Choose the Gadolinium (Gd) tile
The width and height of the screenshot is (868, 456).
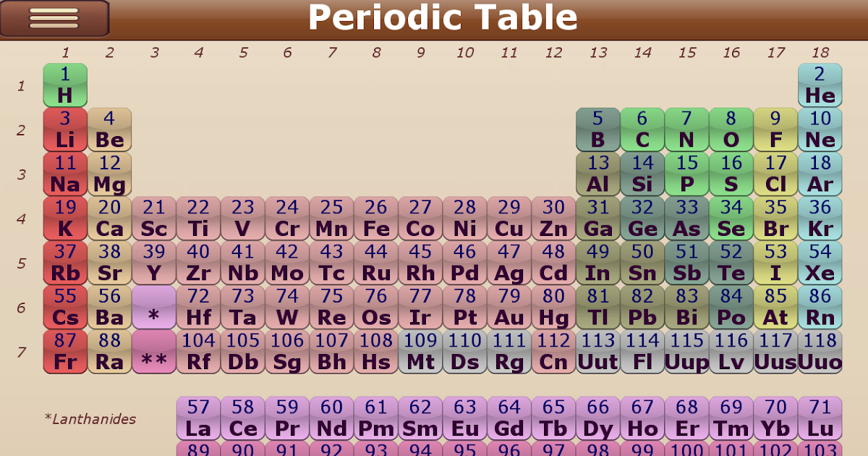(x=509, y=418)
